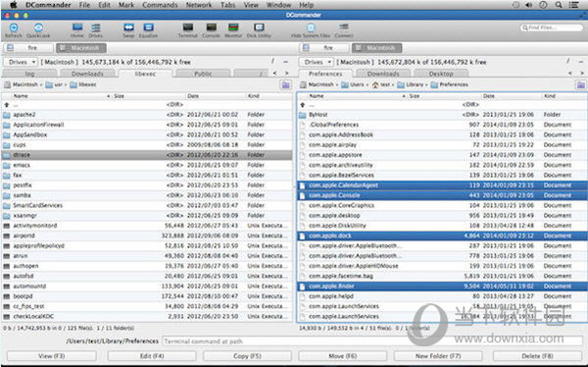Select the checkLocalKDC file row
The height and width of the screenshot is (367, 588).
(x=147, y=316)
